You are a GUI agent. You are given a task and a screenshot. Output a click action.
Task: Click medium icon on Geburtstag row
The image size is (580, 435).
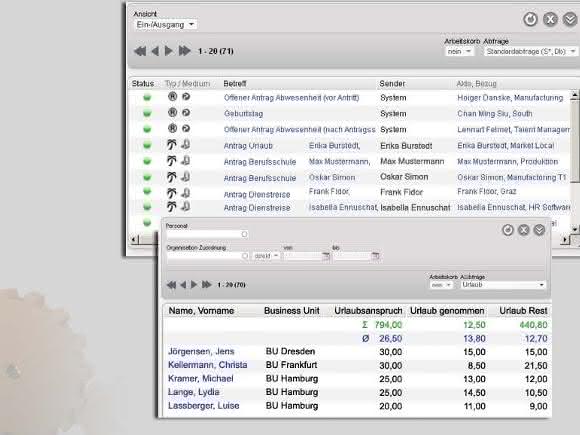click(186, 112)
